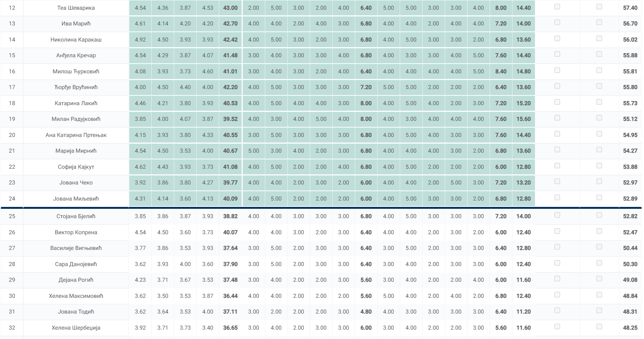Check the left checkbox for Виктор Копрена

coord(557,231)
